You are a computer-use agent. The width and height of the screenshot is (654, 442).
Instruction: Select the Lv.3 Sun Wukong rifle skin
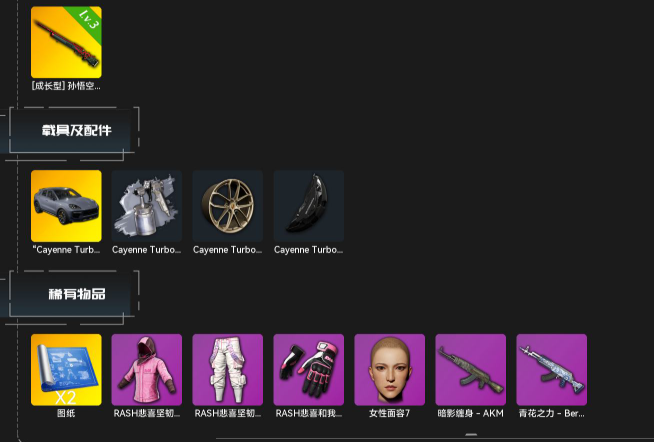[x=66, y=42]
